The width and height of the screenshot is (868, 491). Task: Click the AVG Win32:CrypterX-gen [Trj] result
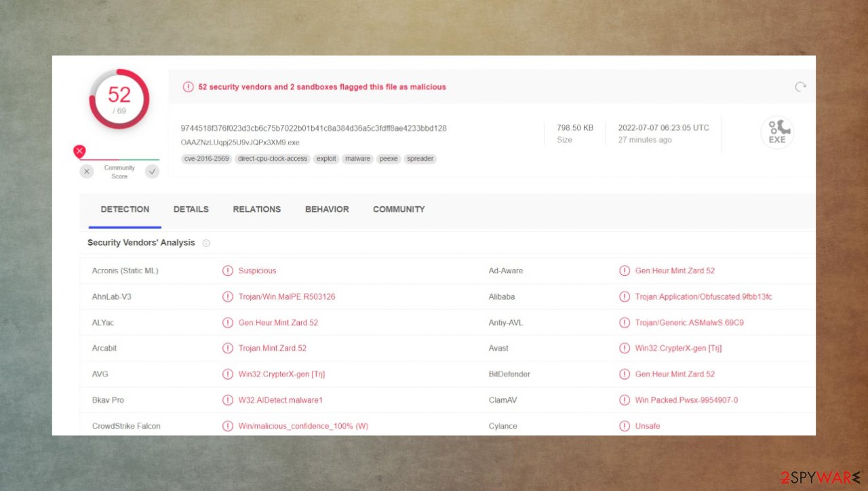point(281,374)
